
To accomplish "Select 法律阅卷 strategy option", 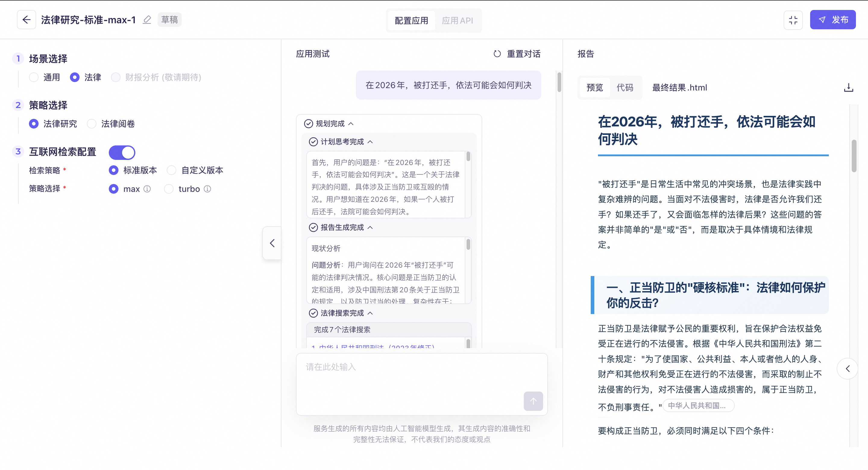I will coord(92,124).
